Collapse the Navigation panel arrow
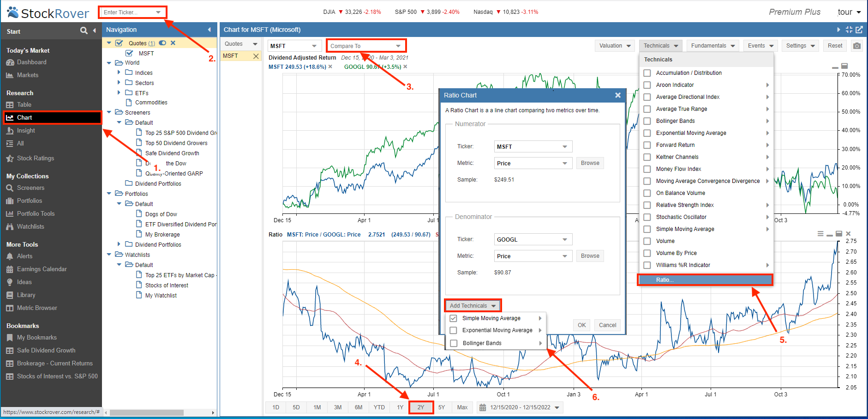The width and height of the screenshot is (868, 419). pyautogui.click(x=210, y=30)
